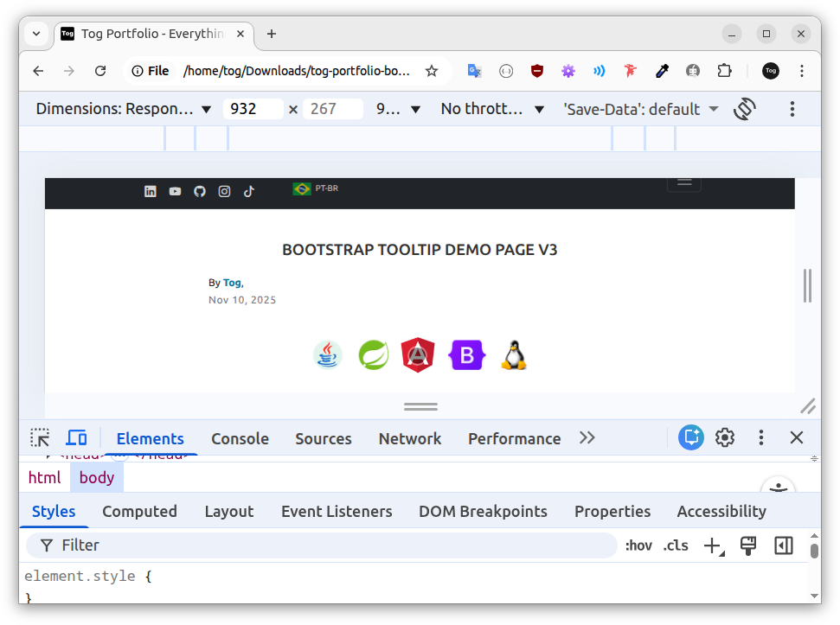The width and height of the screenshot is (840, 625).
Task: Open the Properties pane
Action: coord(612,512)
